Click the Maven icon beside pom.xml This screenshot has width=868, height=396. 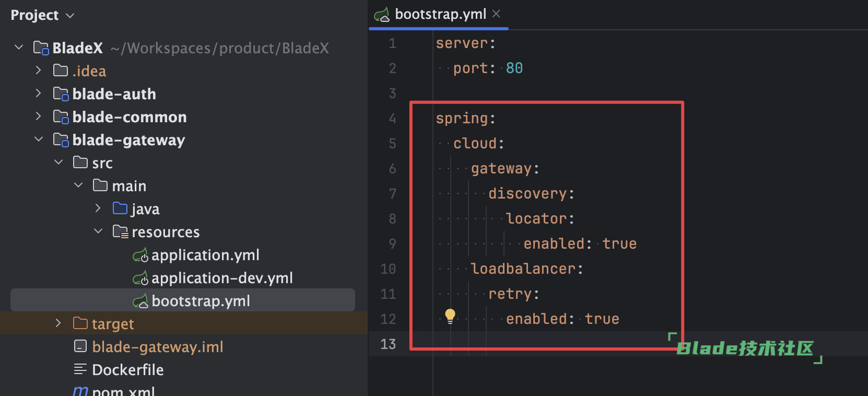[x=80, y=391]
